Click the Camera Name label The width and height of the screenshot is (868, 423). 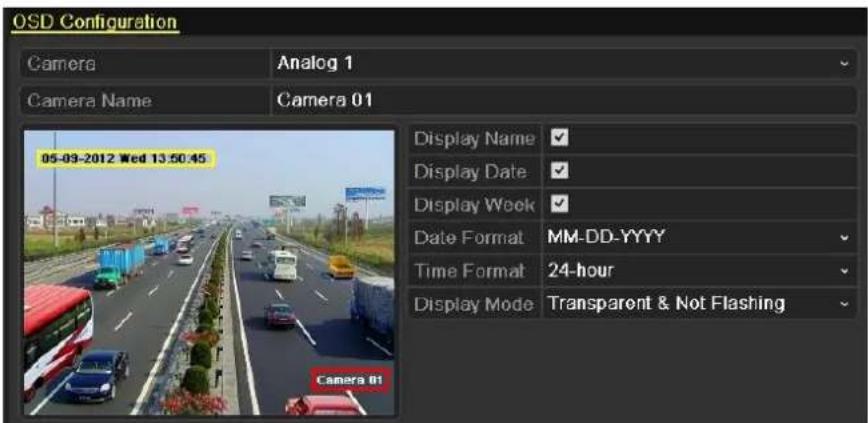click(x=89, y=101)
